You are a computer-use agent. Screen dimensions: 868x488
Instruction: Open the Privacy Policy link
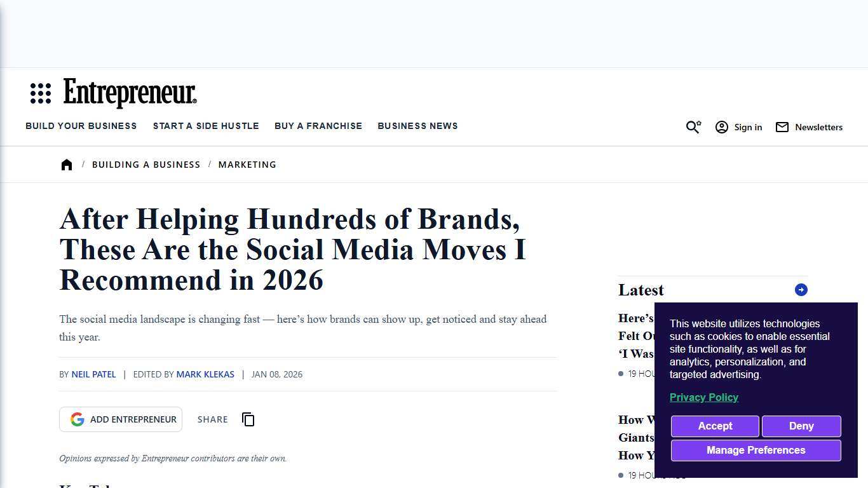coord(704,397)
